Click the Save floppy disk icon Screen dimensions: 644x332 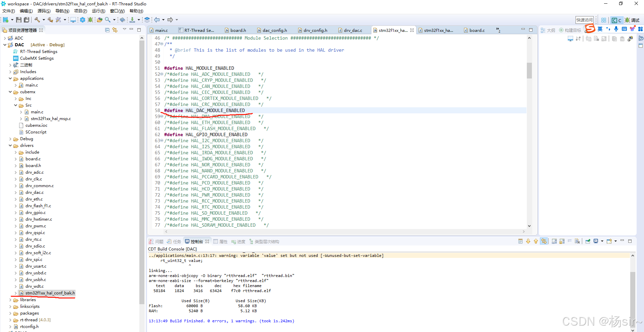(19, 20)
